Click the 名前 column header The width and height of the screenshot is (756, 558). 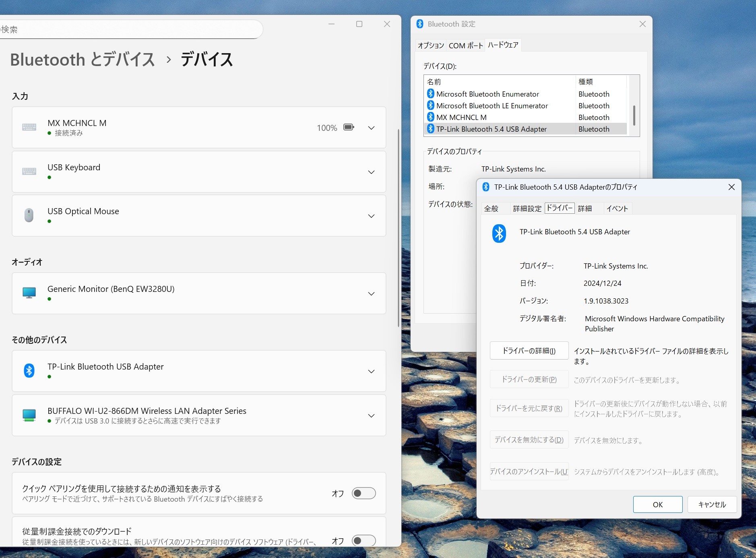click(500, 82)
